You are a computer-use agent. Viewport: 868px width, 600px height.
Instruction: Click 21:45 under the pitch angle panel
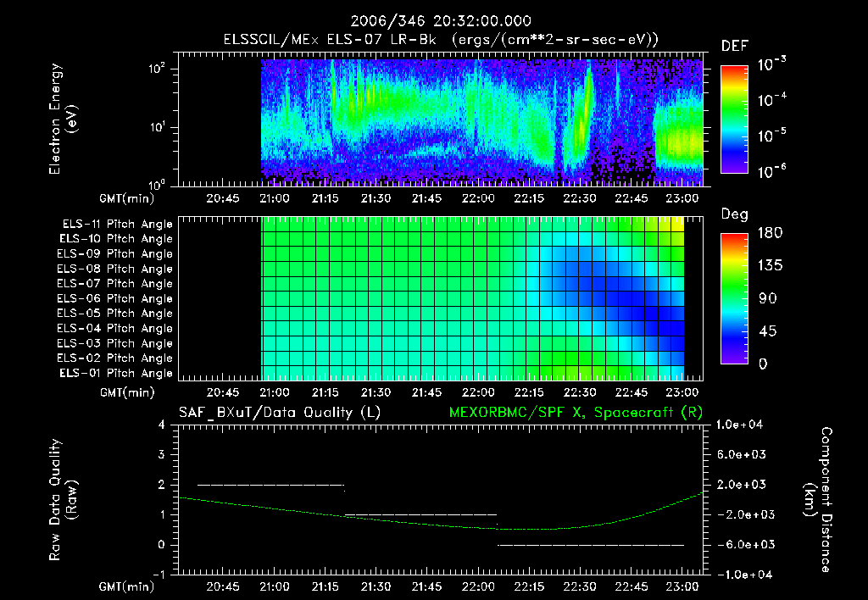pos(427,392)
